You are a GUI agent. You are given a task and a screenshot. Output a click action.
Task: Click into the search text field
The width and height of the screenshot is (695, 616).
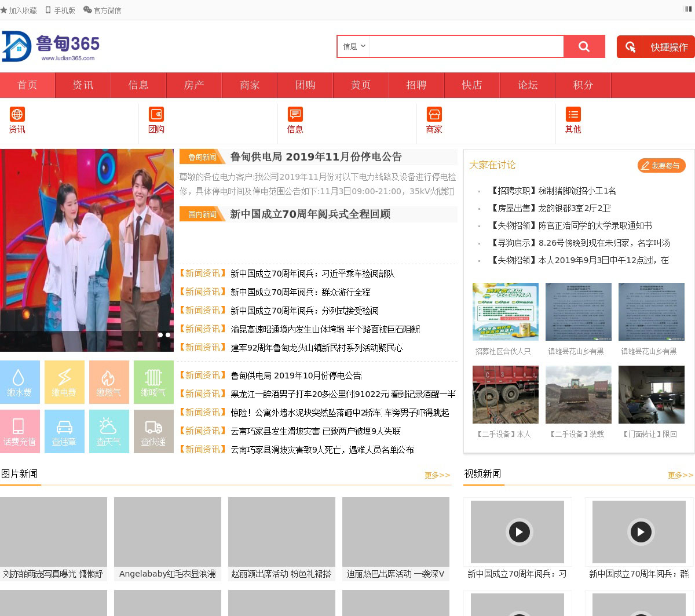(466, 47)
